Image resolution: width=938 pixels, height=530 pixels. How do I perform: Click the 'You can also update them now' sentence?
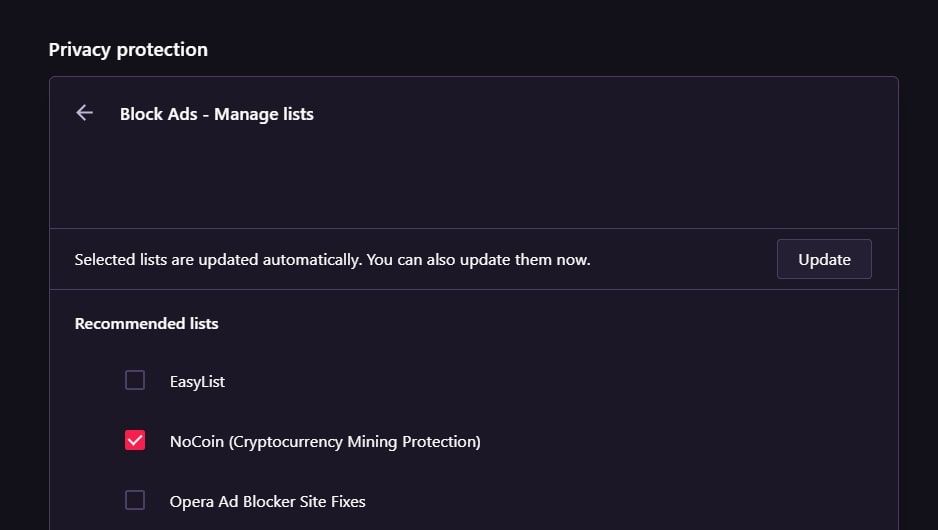pos(479,260)
